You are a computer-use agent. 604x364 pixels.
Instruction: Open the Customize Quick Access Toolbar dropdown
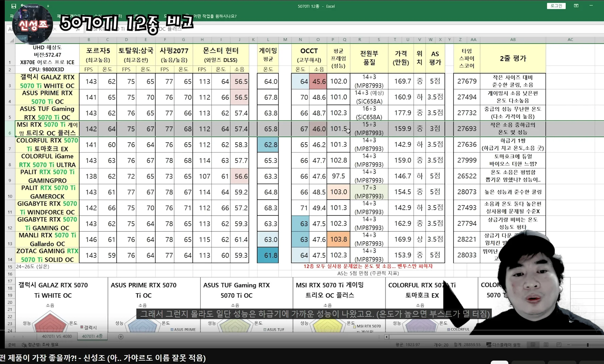click(48, 6)
